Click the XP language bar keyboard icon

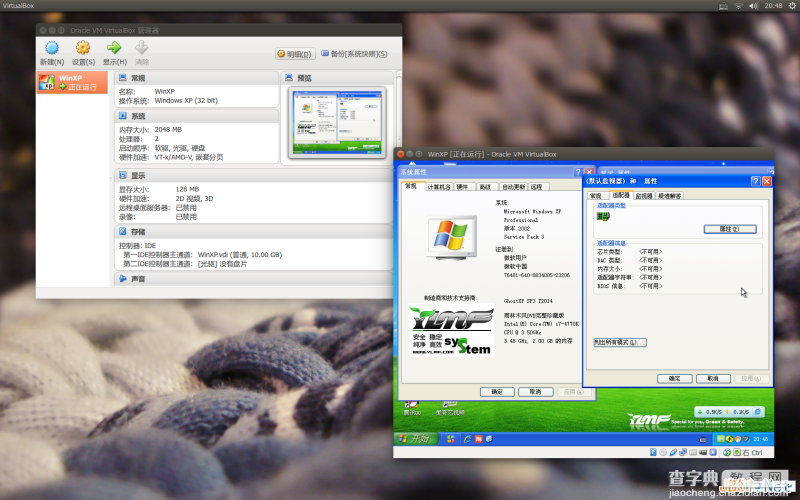703,439
